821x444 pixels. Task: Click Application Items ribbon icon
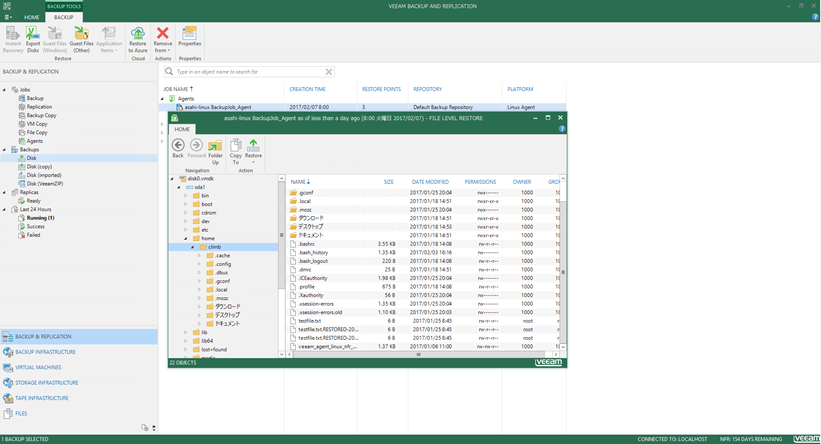tap(109, 39)
